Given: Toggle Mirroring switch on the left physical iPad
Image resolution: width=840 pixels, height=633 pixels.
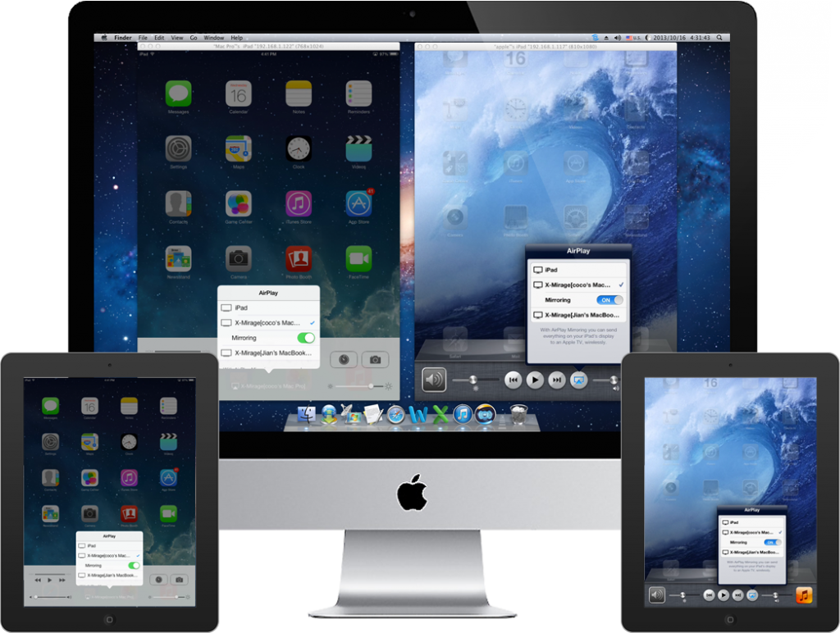Looking at the screenshot, I should coord(134,566).
